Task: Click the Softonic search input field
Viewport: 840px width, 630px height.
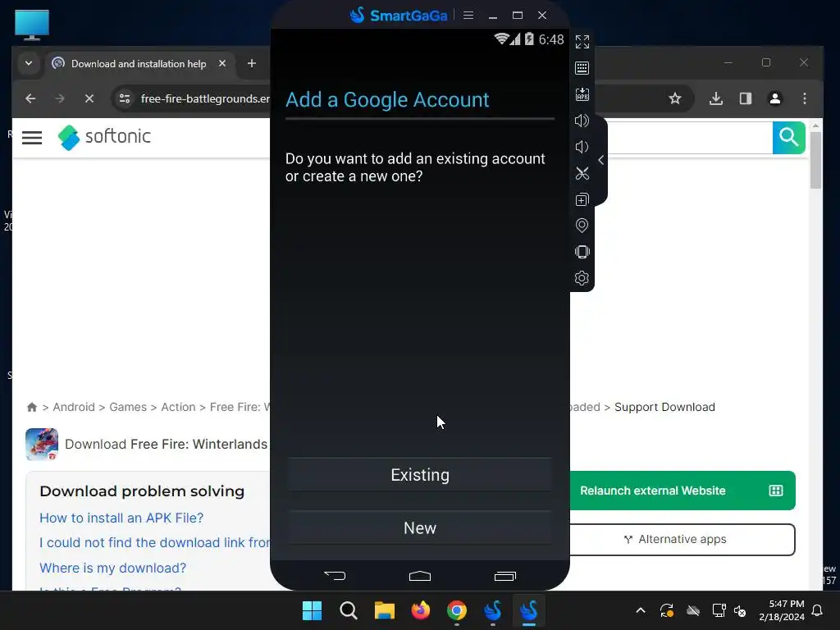Action: 690,138
